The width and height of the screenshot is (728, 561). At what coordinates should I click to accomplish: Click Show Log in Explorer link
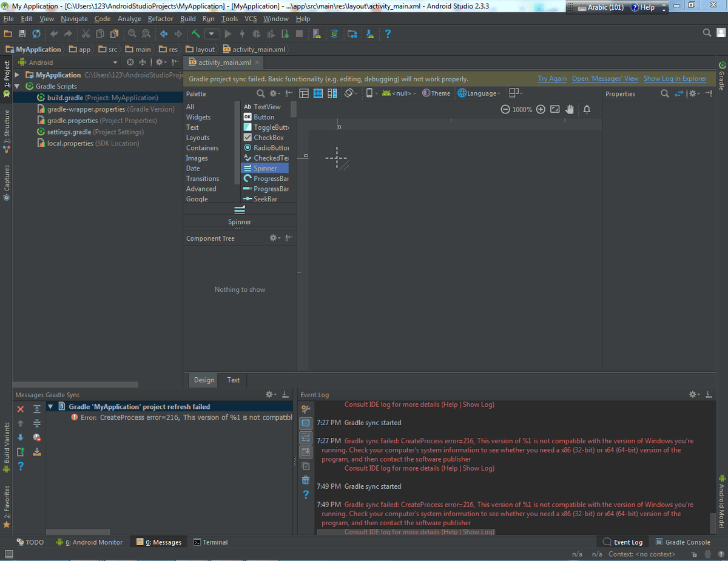tap(675, 79)
